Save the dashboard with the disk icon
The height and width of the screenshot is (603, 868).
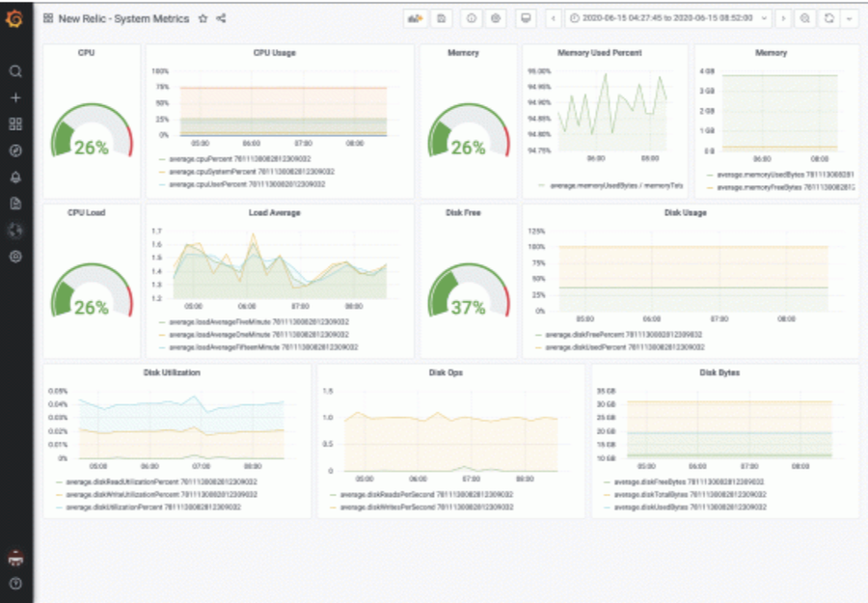pos(441,18)
